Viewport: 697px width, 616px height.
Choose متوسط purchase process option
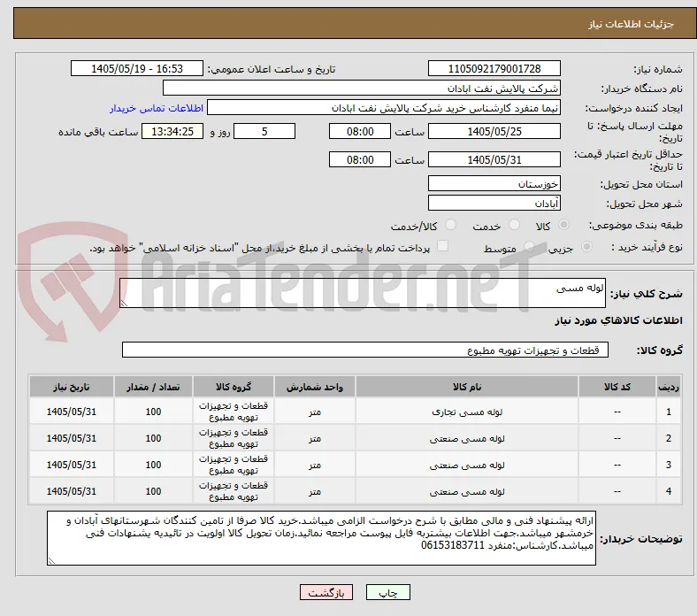coord(529,246)
